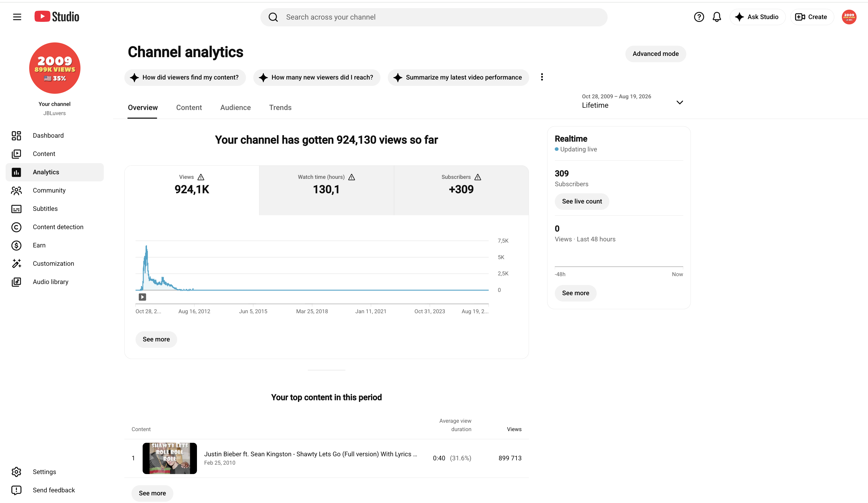
Task: Click the Create button
Action: (x=812, y=17)
